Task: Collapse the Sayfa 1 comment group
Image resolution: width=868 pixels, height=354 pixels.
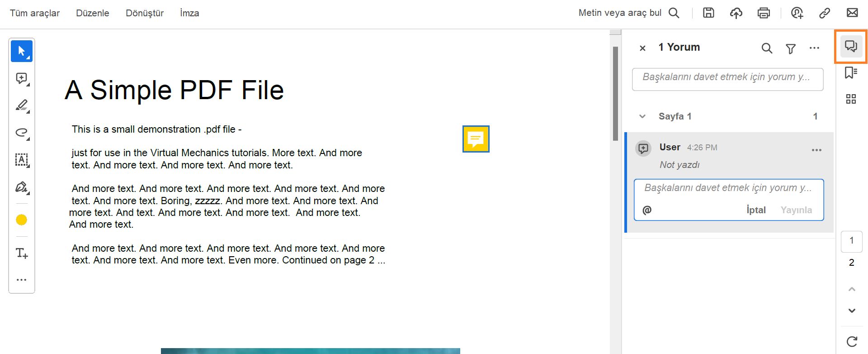Action: click(x=642, y=116)
